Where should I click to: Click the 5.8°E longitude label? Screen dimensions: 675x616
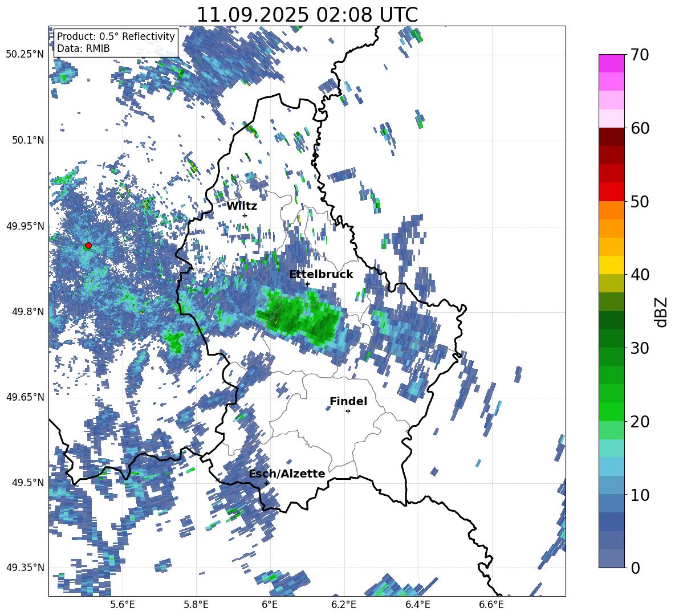(196, 605)
